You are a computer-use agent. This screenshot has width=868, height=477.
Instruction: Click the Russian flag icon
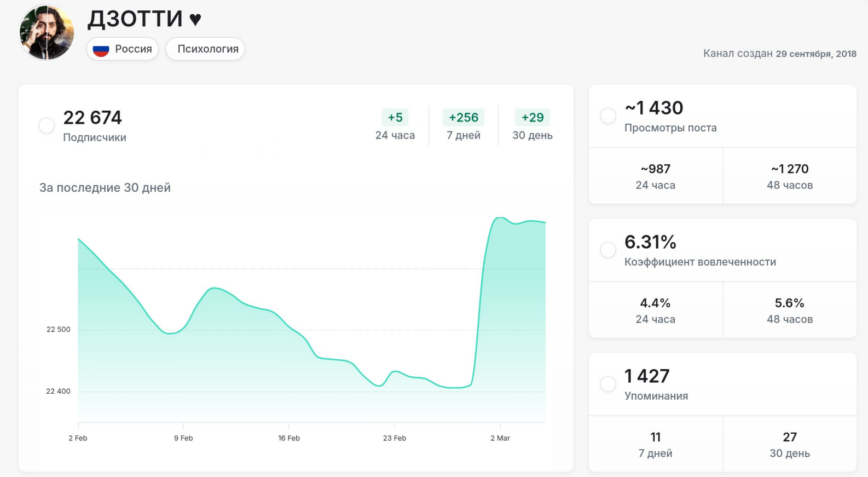(101, 49)
